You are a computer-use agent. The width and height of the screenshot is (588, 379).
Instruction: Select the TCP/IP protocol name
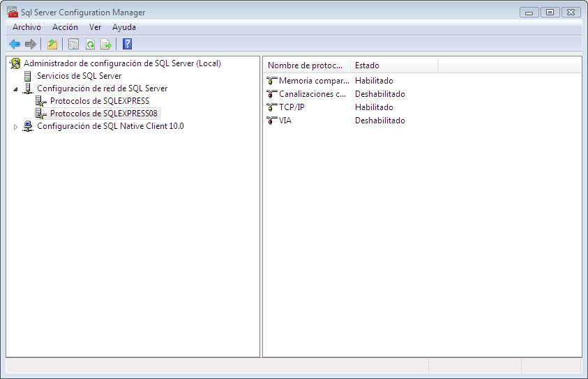292,107
